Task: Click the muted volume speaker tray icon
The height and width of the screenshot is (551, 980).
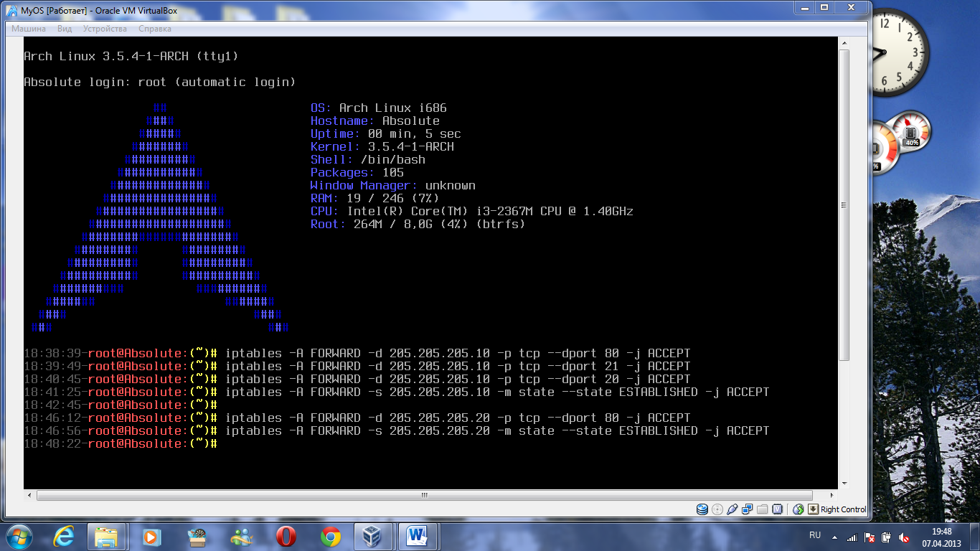Action: (905, 537)
